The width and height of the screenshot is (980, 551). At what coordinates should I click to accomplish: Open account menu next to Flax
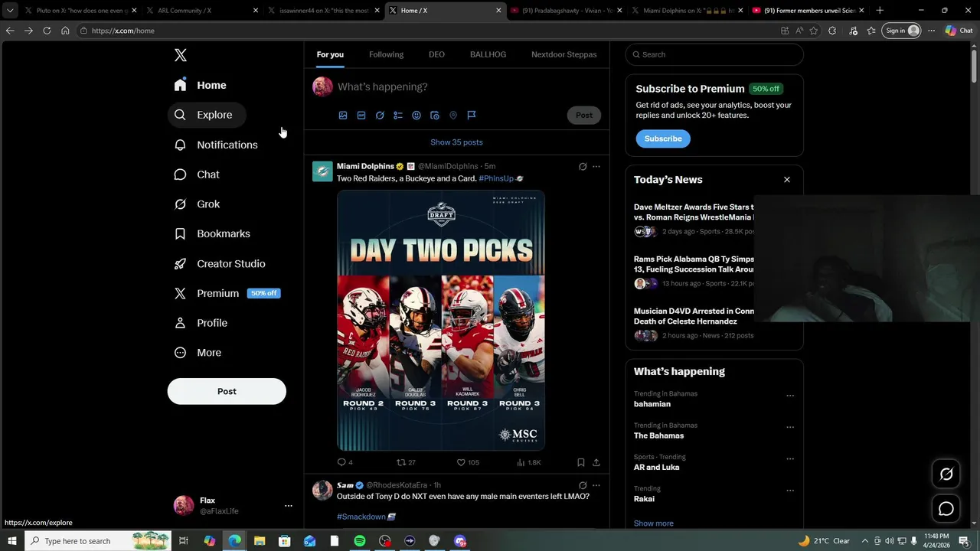point(289,506)
